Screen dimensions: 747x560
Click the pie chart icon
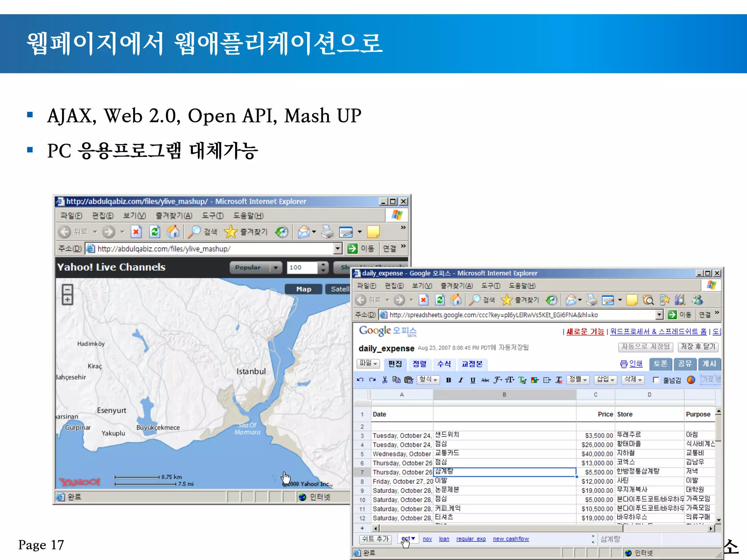[691, 380]
